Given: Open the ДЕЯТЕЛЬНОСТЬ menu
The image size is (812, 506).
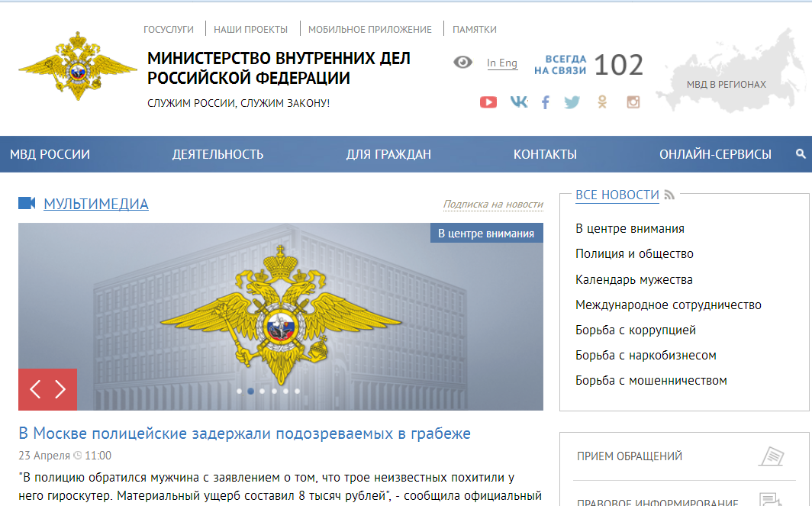Looking at the screenshot, I should (218, 154).
